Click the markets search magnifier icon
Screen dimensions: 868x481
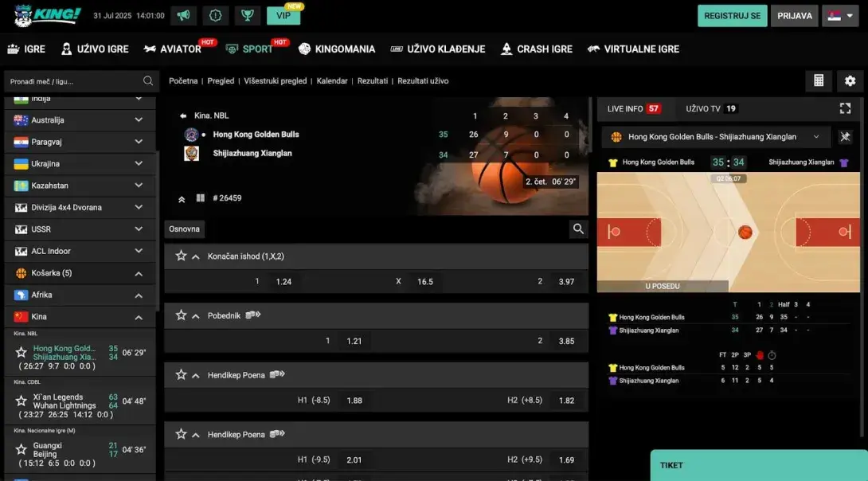click(578, 229)
